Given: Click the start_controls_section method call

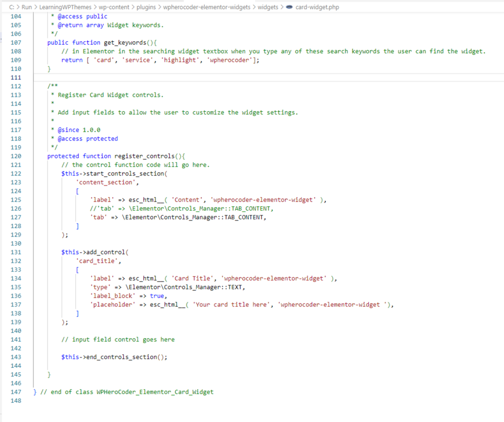Looking at the screenshot, I should pos(125,174).
